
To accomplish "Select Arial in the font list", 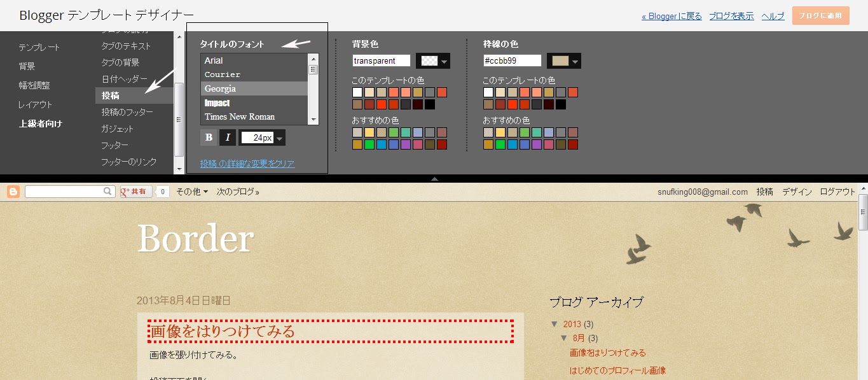I will pos(254,60).
